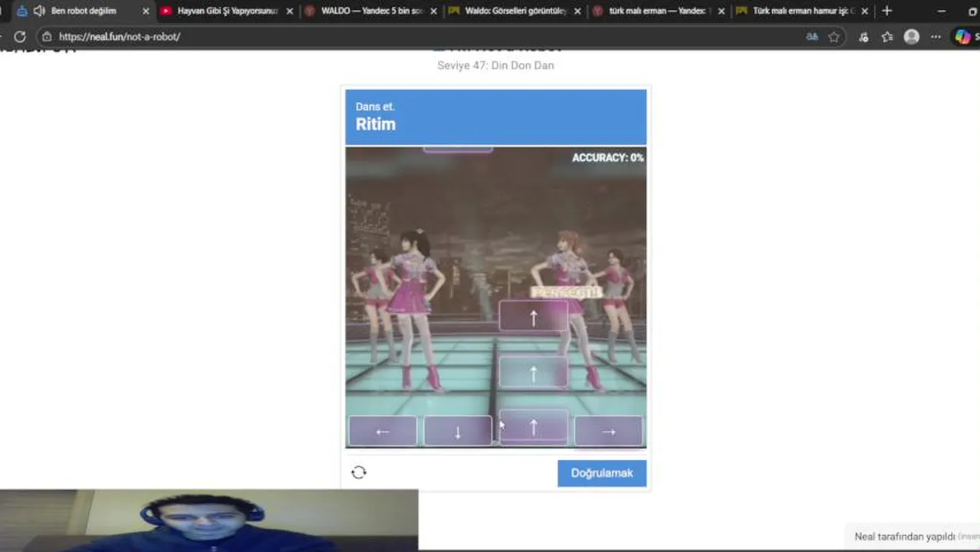Click the site info lock icon

click(47, 36)
